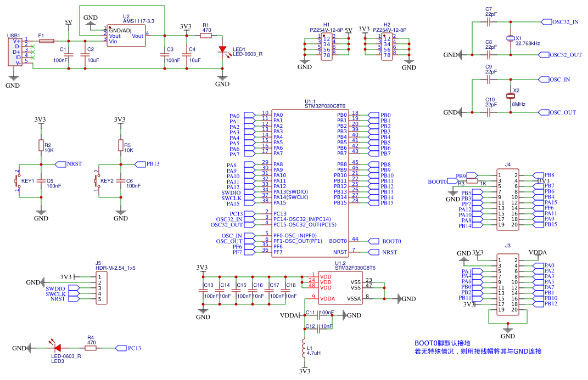Viewport: 588px width, 380px height.
Task: Click the 'VSSA' pin label on U1.2
Action: coord(354,299)
